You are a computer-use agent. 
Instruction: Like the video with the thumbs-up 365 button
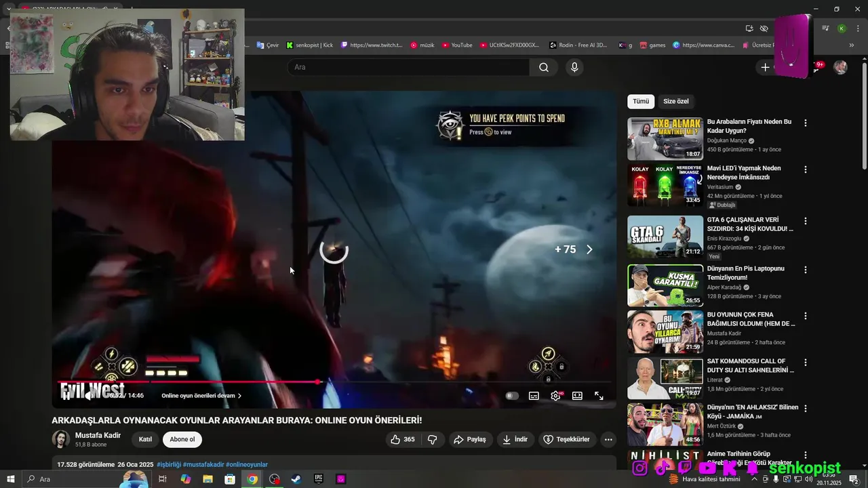click(402, 439)
